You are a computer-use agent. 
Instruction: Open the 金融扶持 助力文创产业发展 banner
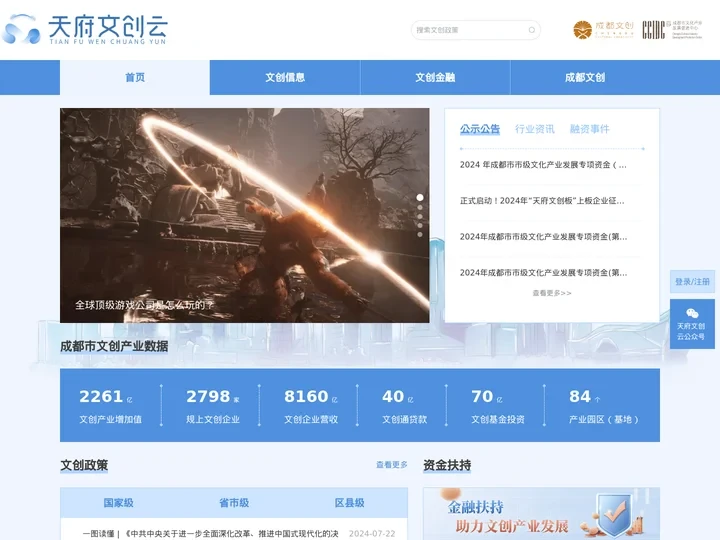541,514
